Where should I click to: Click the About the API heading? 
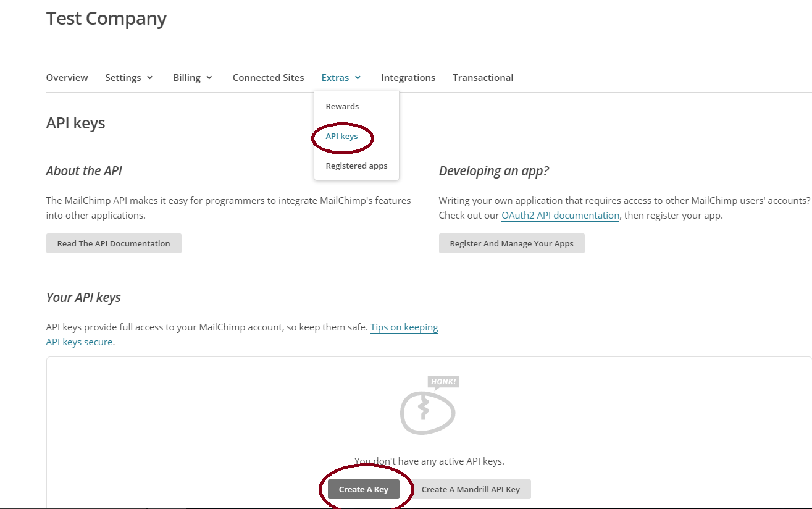click(x=84, y=171)
